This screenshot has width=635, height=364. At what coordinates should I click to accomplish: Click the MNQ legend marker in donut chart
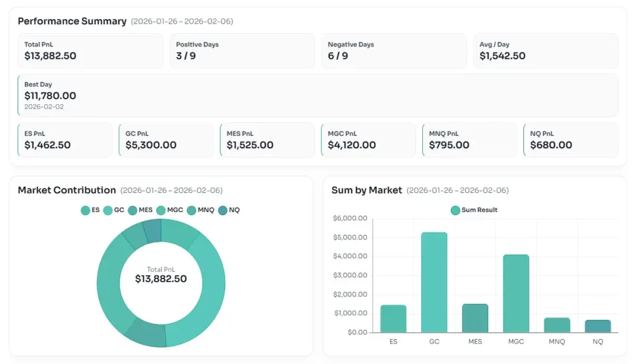coord(192,210)
